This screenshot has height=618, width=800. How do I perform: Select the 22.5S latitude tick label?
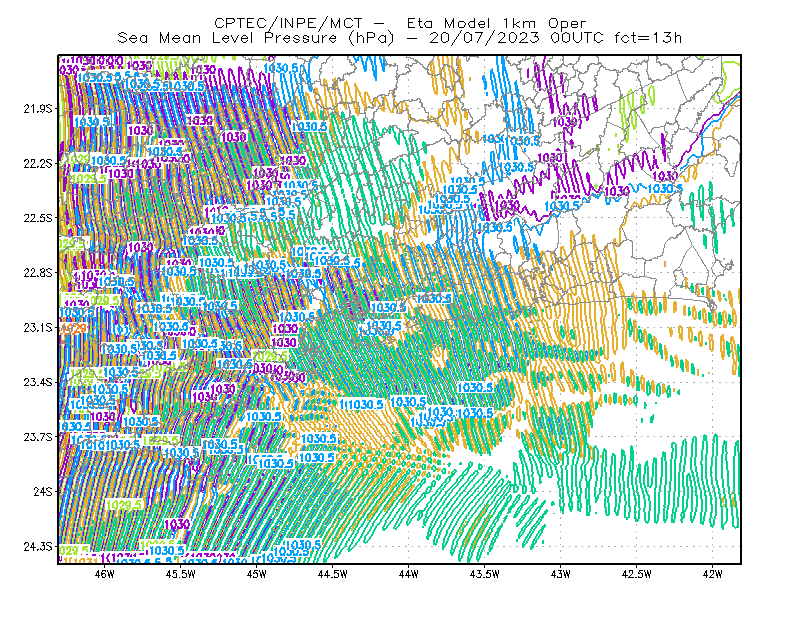[x=38, y=218]
